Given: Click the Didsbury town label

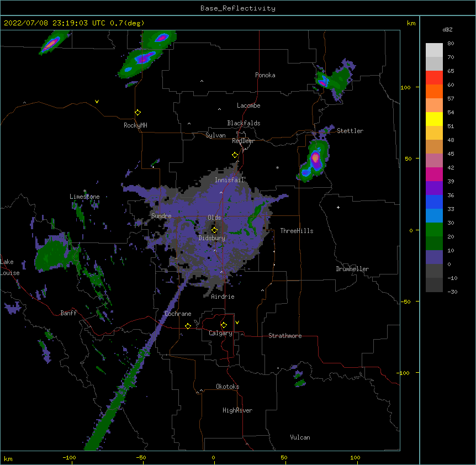Looking at the screenshot, I should click(212, 238).
